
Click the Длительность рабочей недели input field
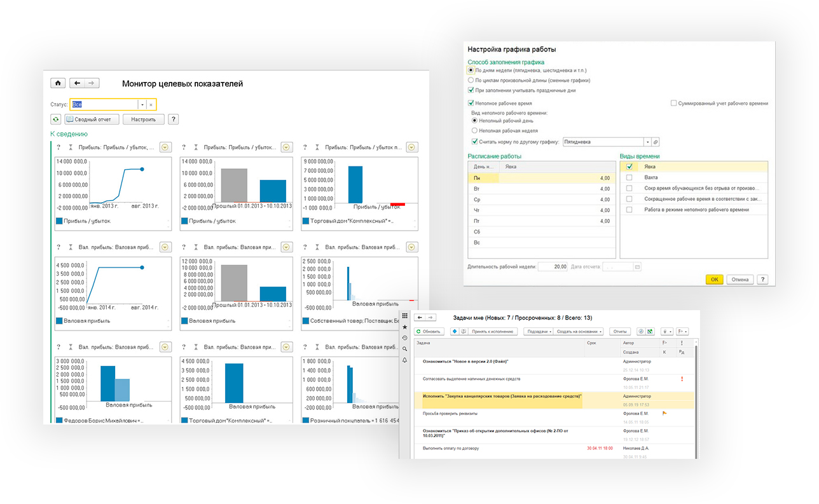[x=553, y=267]
